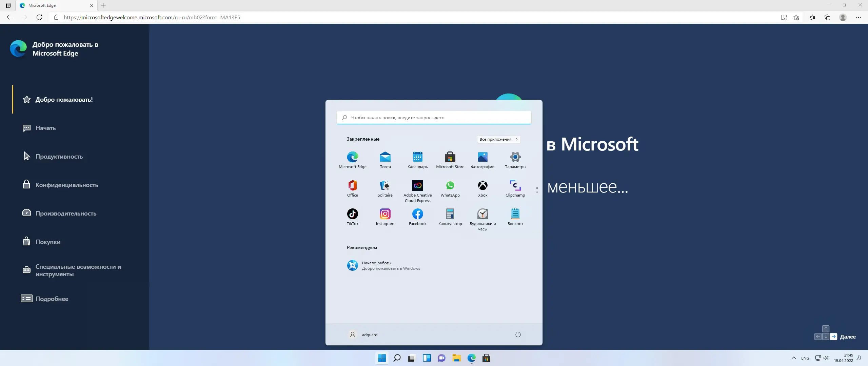Screen dimensions: 868x366
Task: Open WhatsApp from the Start menu
Action: pyautogui.click(x=450, y=186)
